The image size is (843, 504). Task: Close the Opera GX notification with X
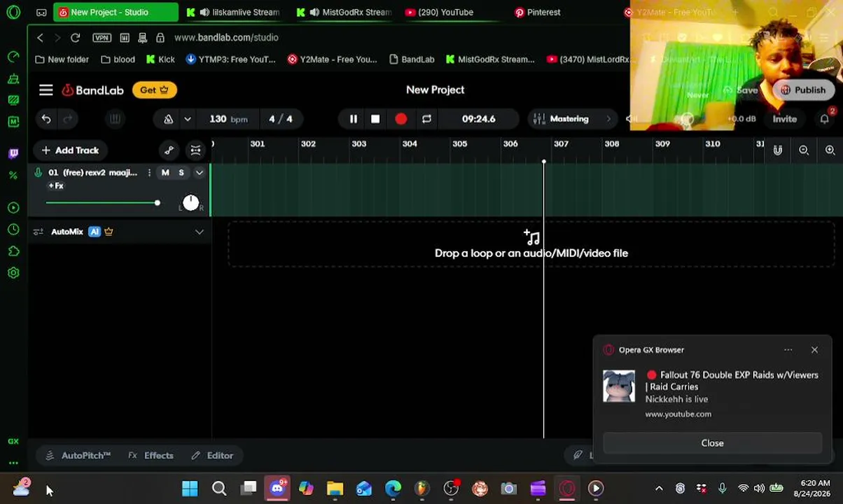click(x=814, y=350)
